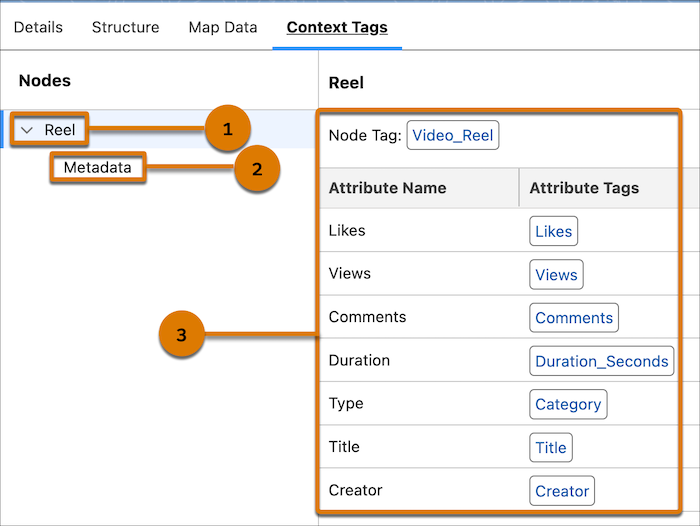
Task: Click the Likes attribute tag
Action: (553, 231)
